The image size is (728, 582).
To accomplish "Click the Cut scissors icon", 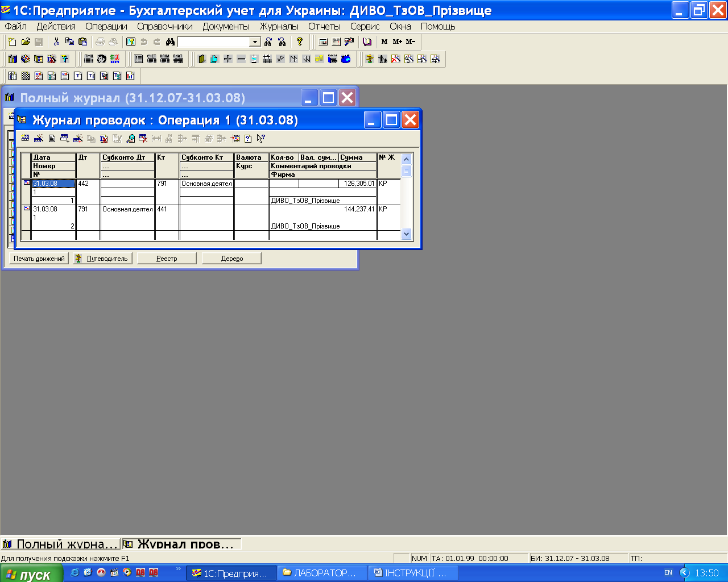I will pyautogui.click(x=56, y=41).
